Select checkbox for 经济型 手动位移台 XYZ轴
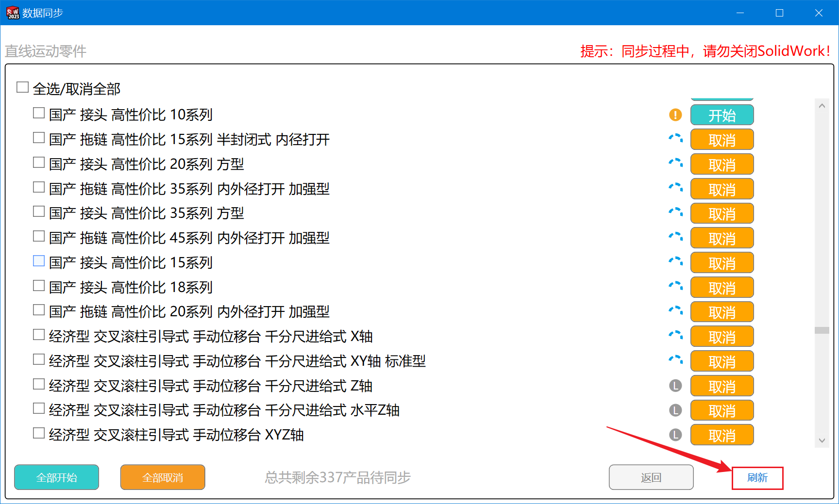The width and height of the screenshot is (839, 504). click(39, 433)
